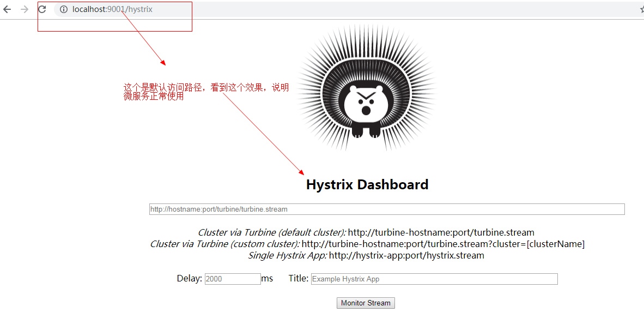644x324 pixels.
Task: Reload the page with the refresh icon
Action: pyautogui.click(x=42, y=9)
